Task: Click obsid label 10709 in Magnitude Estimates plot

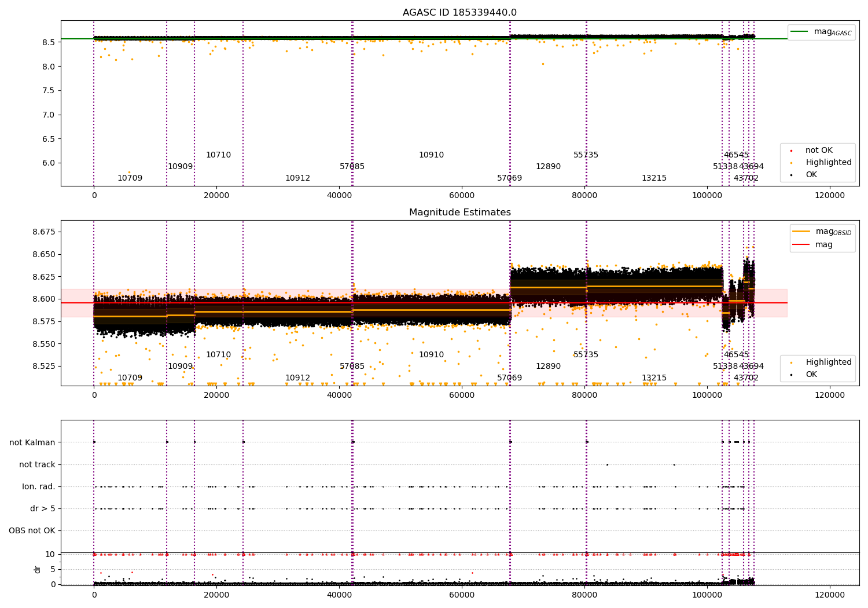Action: coord(130,378)
